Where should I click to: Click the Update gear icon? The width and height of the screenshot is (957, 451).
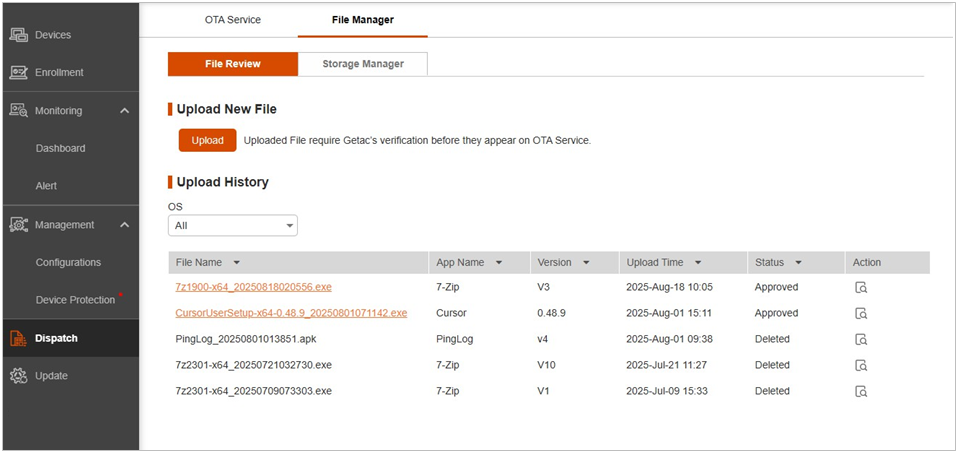(18, 376)
